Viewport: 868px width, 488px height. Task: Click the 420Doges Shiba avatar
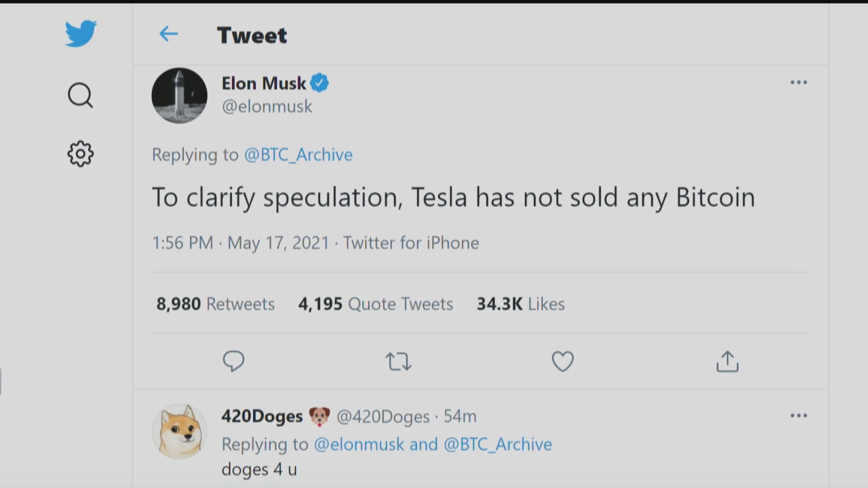pyautogui.click(x=179, y=431)
